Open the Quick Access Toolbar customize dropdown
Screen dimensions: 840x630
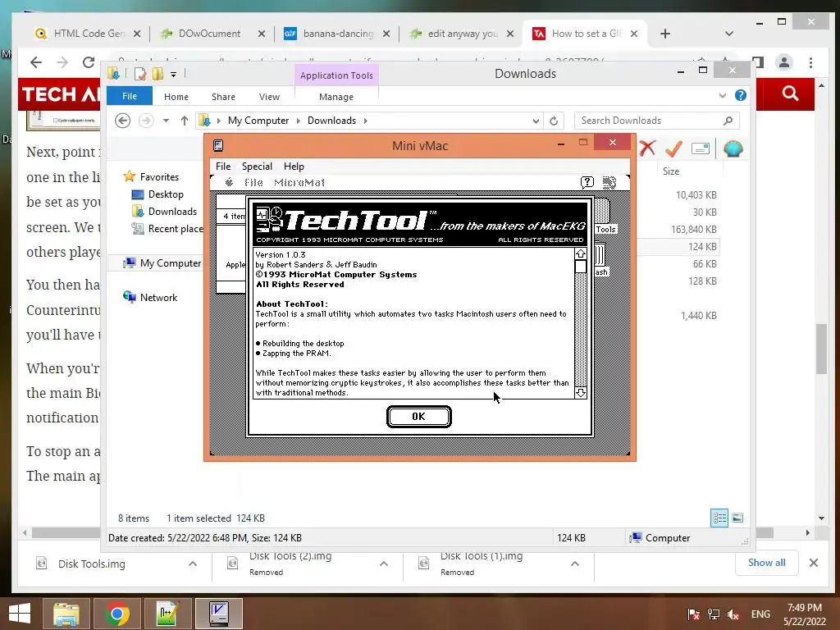tap(174, 74)
